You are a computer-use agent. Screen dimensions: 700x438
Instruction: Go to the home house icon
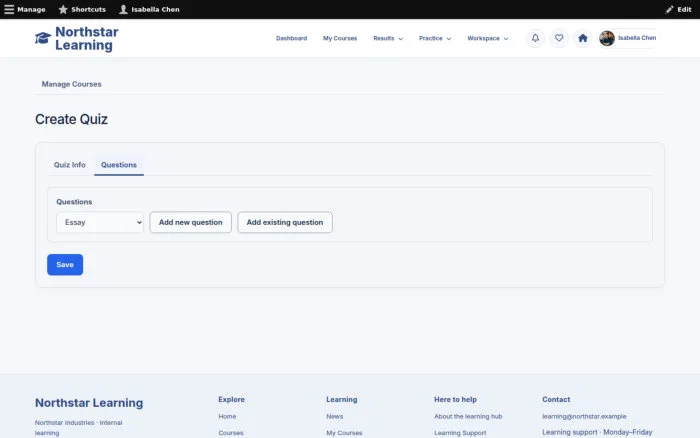coord(583,38)
